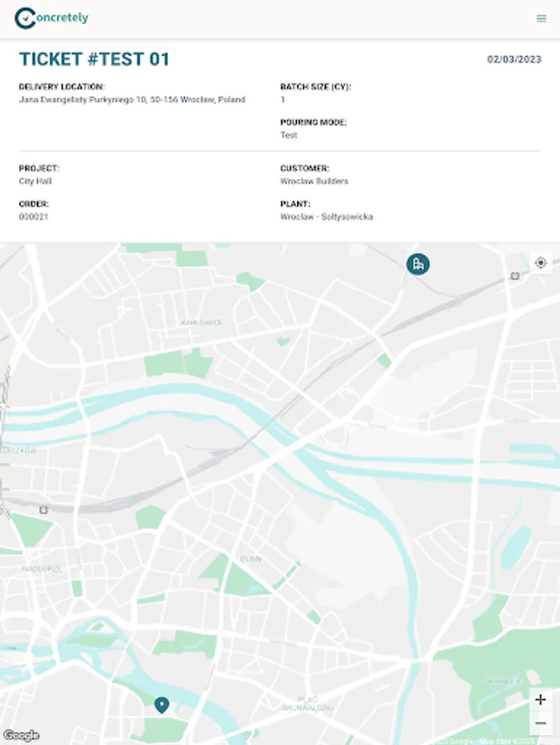The image size is (560, 745).
Task: Click the Wroclaw - Soltysowicka plant name
Action: tap(327, 217)
